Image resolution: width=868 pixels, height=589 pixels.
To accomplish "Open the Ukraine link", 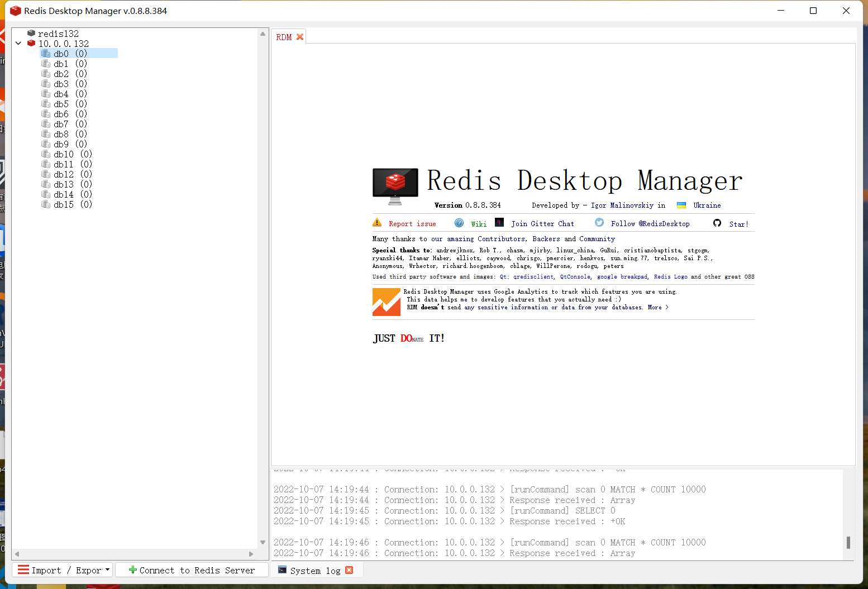I will pos(707,205).
